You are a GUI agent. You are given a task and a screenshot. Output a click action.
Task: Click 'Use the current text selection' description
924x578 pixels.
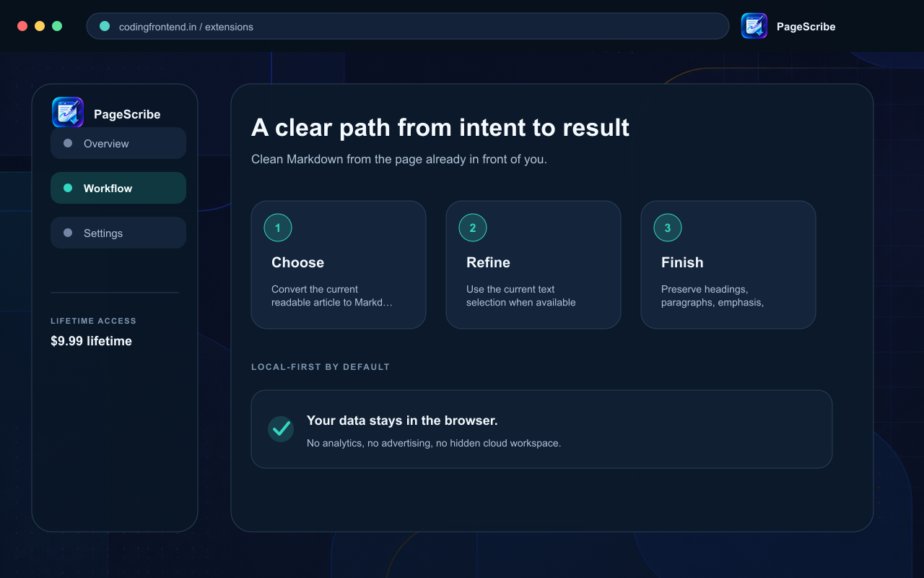(x=521, y=296)
